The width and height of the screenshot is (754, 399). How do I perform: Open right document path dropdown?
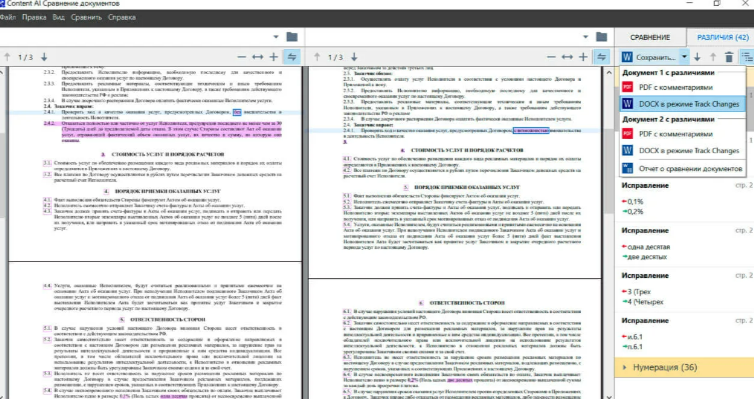[585, 37]
